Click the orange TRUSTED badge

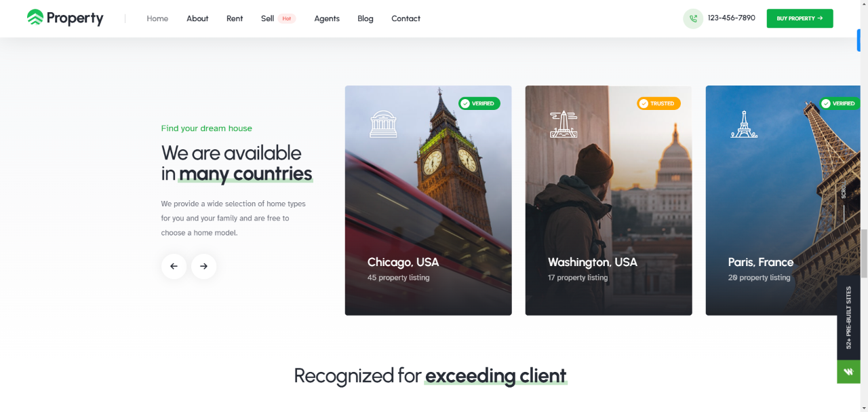(x=658, y=103)
